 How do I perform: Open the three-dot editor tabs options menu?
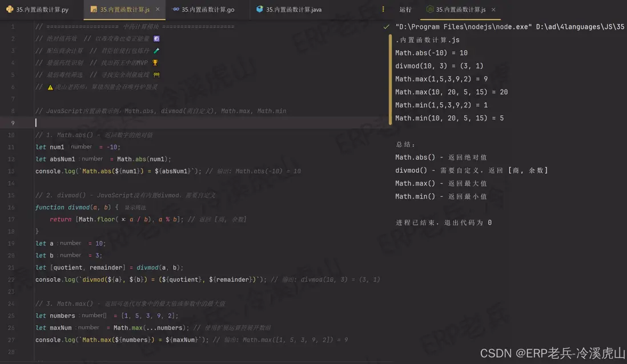pyautogui.click(x=383, y=9)
